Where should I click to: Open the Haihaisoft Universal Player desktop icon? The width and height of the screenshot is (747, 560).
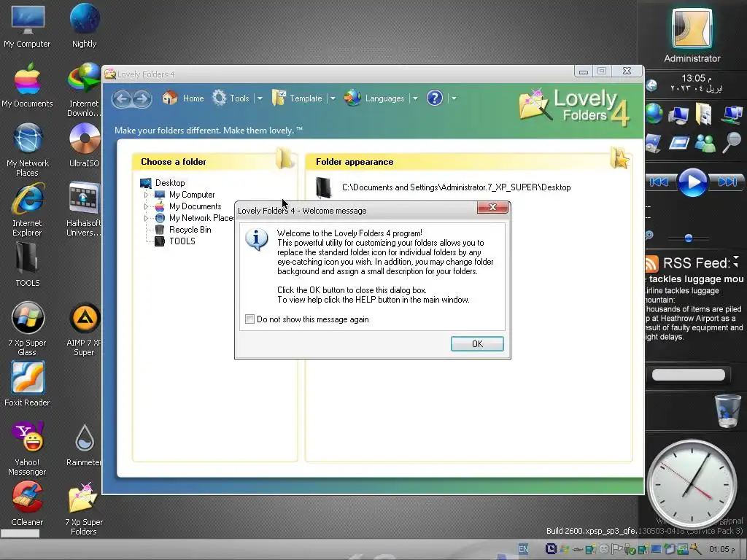tap(84, 209)
